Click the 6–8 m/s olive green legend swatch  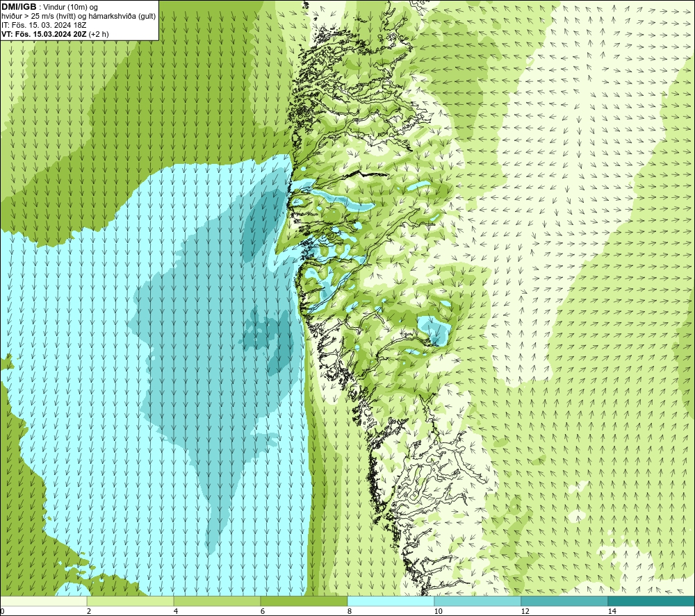[304, 601]
